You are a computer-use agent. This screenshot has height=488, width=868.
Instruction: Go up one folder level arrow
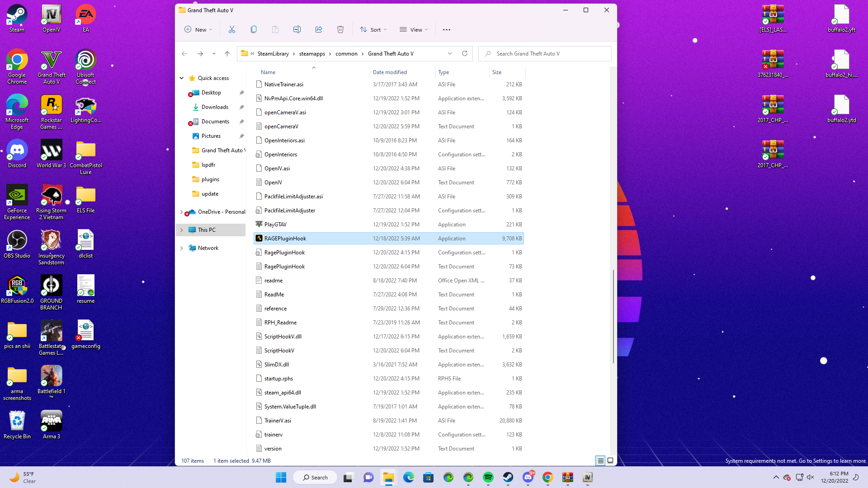pyautogui.click(x=227, y=54)
